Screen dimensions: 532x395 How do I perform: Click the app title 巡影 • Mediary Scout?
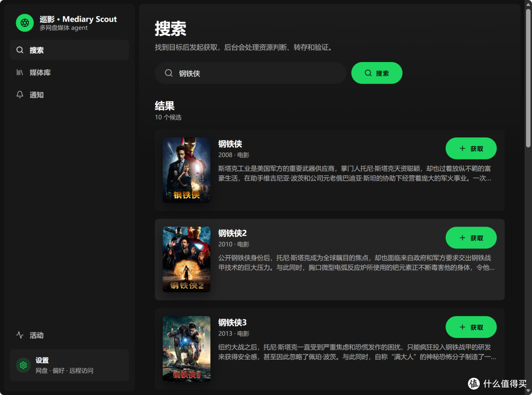(x=78, y=19)
